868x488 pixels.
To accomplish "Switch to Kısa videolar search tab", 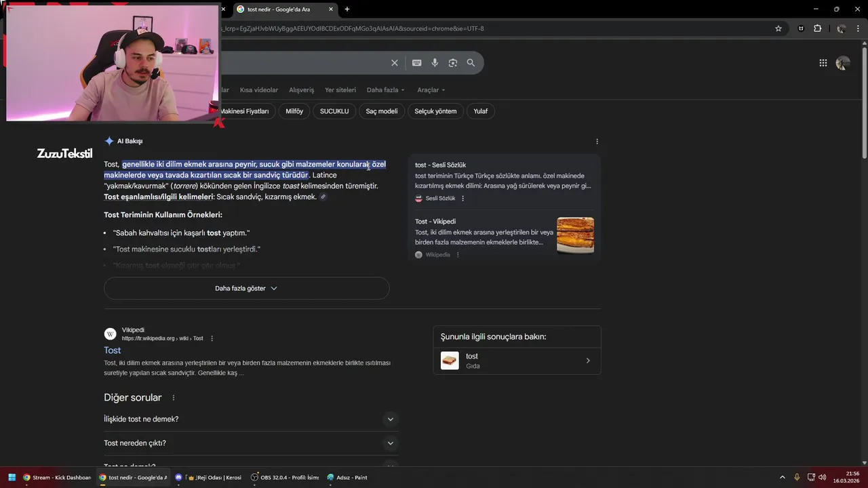I will pyautogui.click(x=259, y=90).
